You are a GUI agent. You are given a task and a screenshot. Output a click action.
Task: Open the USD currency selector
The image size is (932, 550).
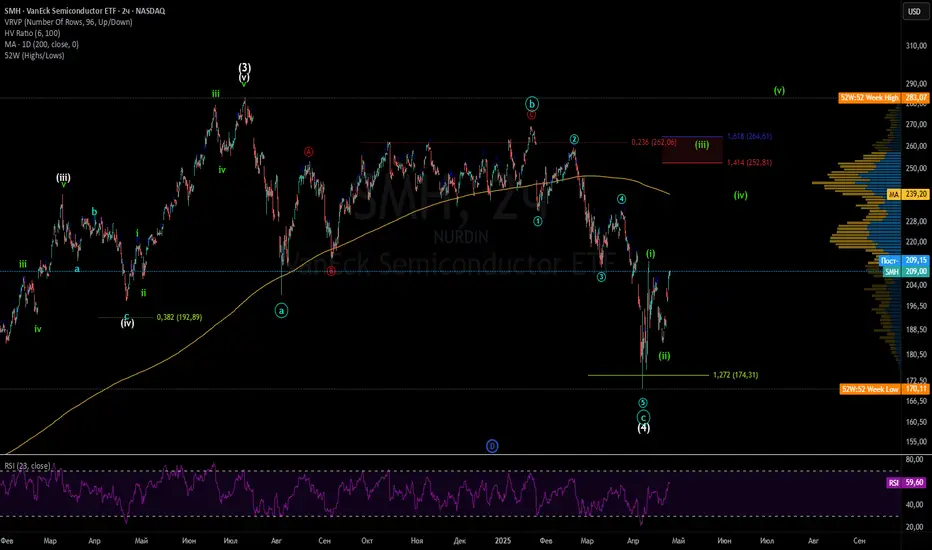click(914, 11)
